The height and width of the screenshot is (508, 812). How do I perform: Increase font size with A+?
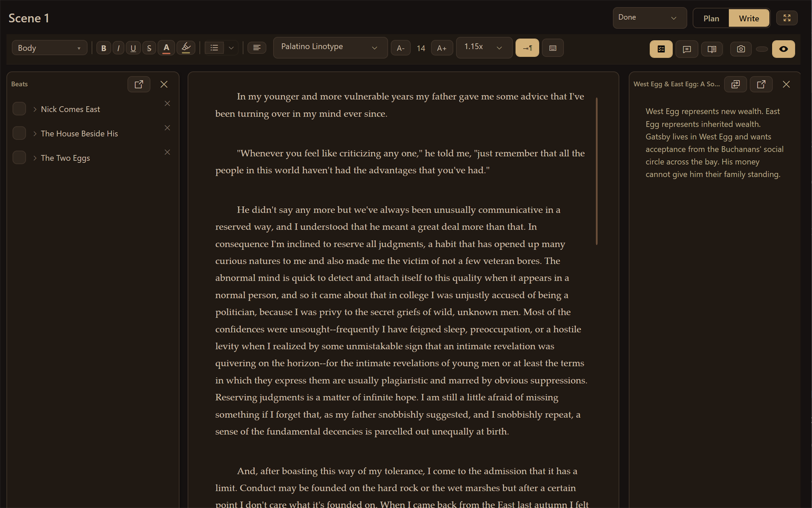[x=442, y=48]
